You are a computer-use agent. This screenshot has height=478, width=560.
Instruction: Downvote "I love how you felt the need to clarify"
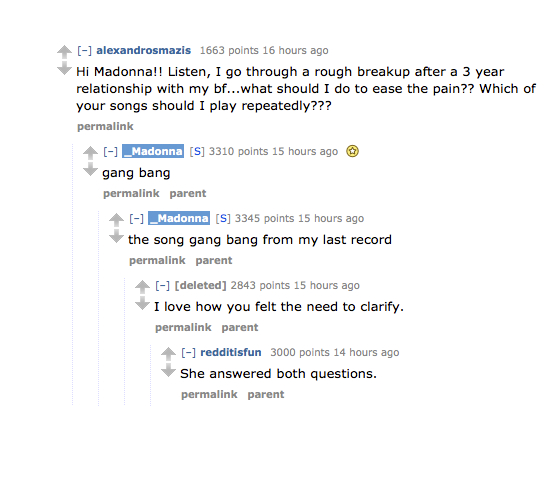click(x=142, y=303)
